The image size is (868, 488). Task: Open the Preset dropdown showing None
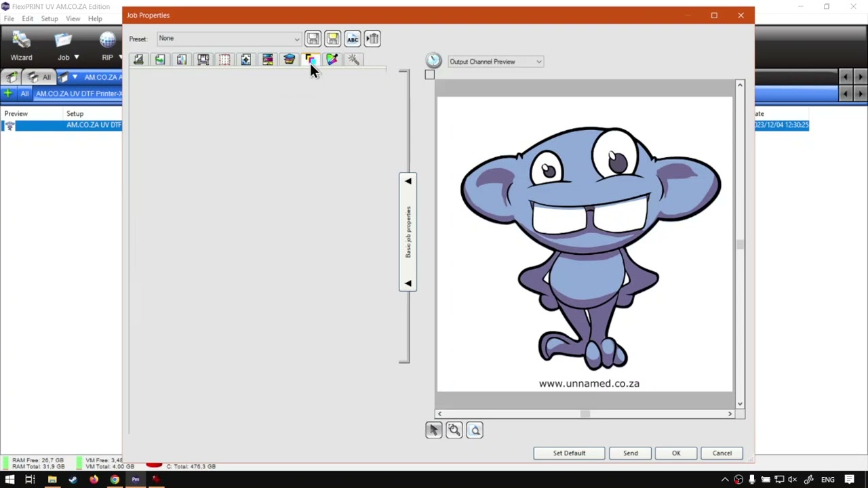[229, 39]
